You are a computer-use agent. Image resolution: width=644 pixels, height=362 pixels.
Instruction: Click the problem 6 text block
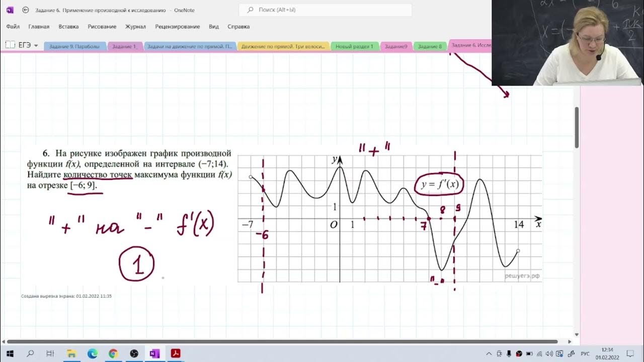pos(129,169)
